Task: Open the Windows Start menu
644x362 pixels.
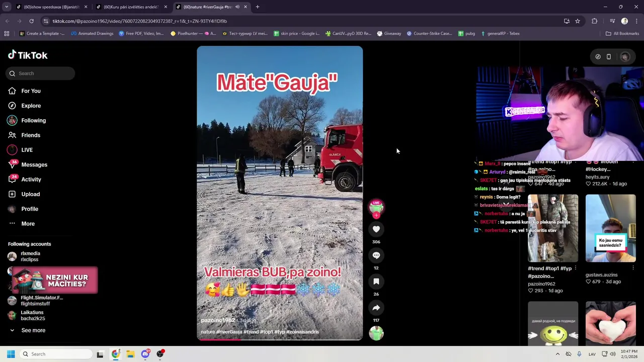Action: click(x=11, y=354)
